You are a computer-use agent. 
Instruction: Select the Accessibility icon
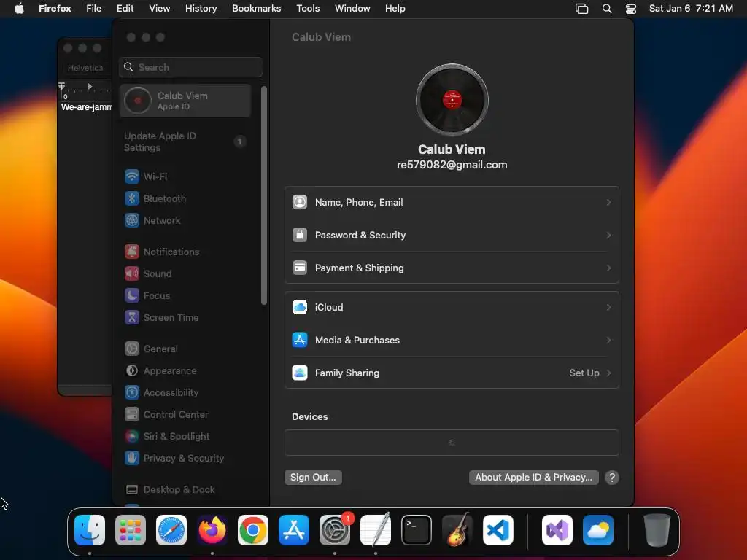coord(132,393)
